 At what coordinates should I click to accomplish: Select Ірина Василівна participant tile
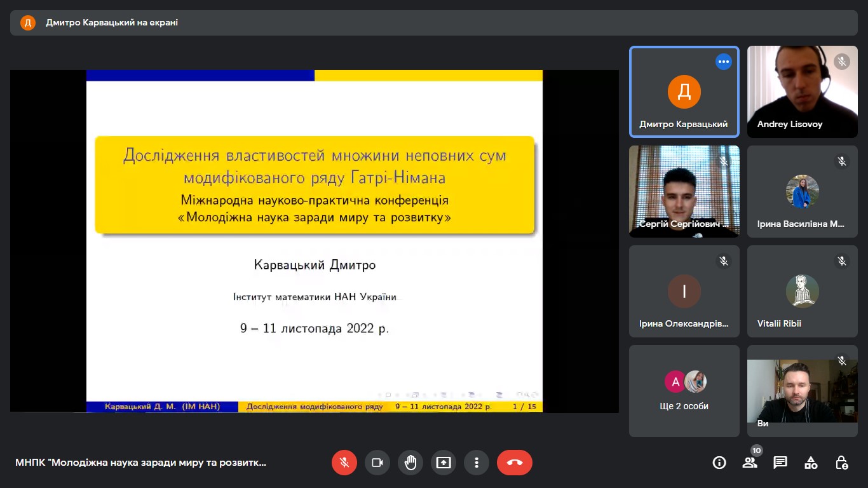point(803,191)
